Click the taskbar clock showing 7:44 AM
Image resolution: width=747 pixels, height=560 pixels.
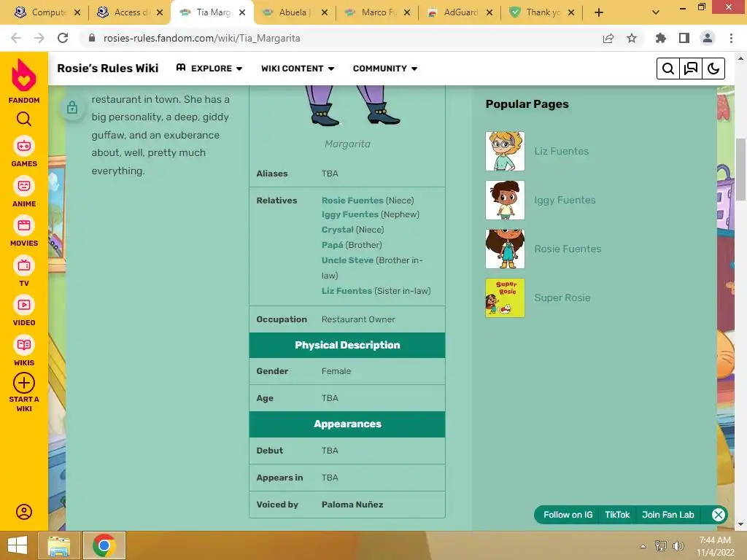pos(715,546)
